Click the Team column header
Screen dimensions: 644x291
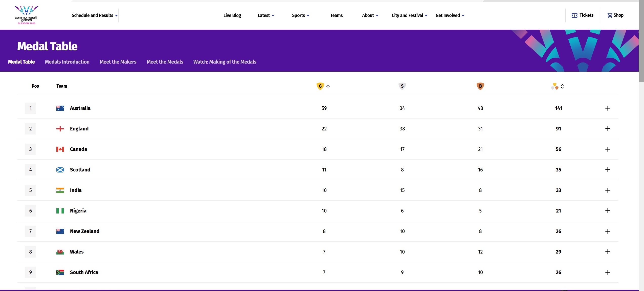coord(62,86)
